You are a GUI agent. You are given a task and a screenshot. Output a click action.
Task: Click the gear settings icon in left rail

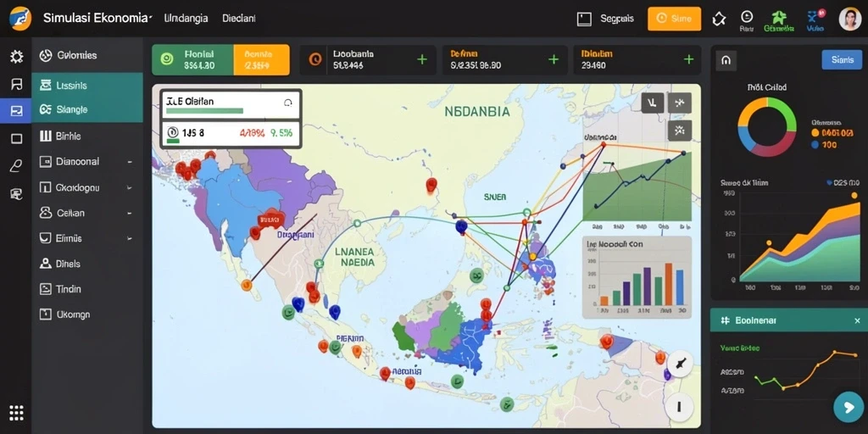coord(17,57)
